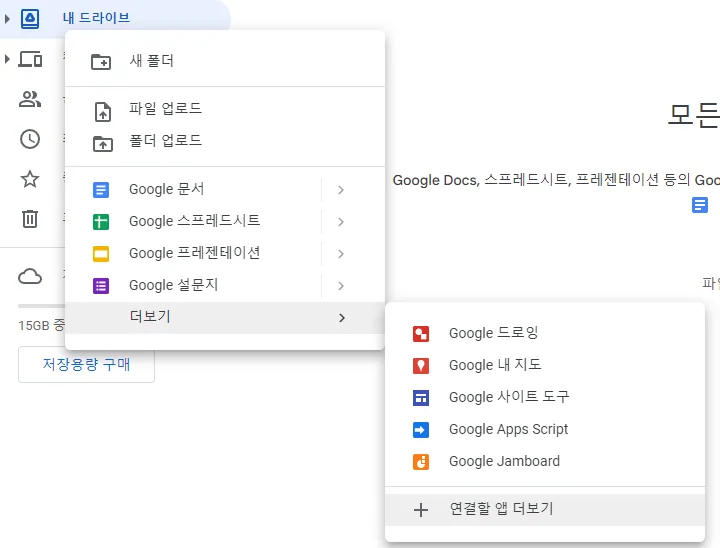Open the Google 설문지 submenu chevron
This screenshot has height=548, width=720.
pos(341,286)
